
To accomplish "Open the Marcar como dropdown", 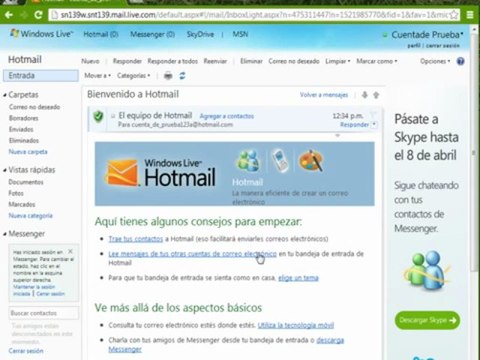I will click(x=377, y=61).
